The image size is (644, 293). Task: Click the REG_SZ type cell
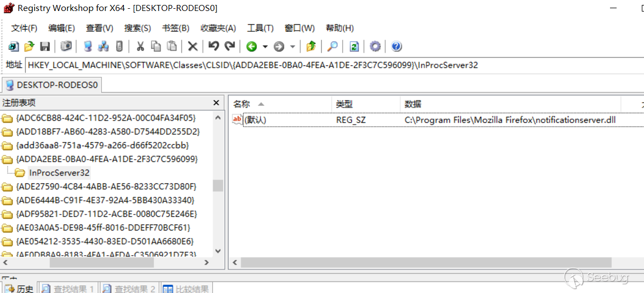click(x=351, y=120)
